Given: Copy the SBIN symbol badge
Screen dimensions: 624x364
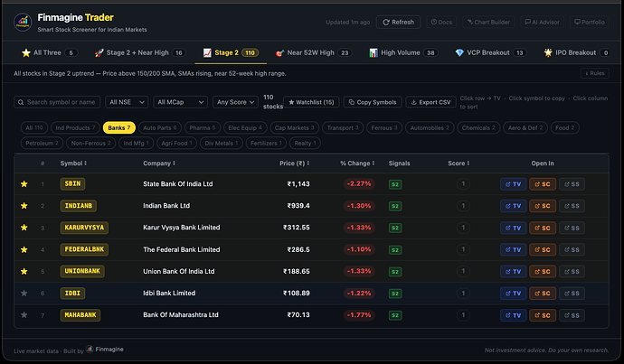Looking at the screenshot, I should [x=72, y=184].
